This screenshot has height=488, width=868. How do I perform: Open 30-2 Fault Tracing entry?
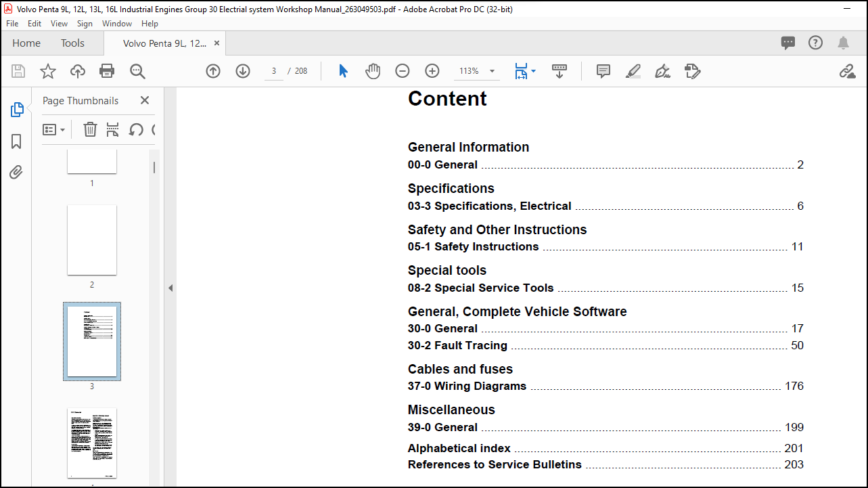[x=606, y=345]
